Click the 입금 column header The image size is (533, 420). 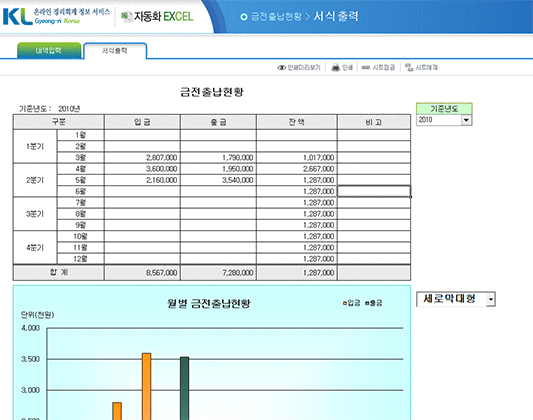[x=142, y=122]
